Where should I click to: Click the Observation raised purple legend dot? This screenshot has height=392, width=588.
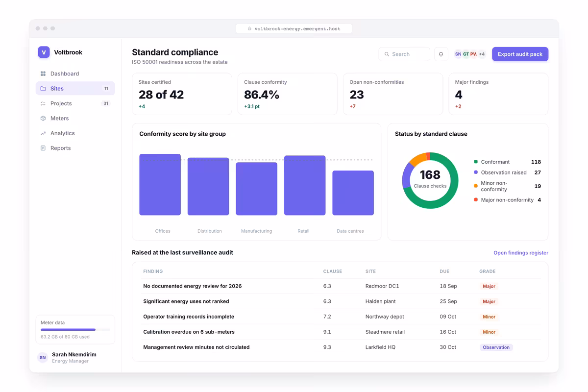476,172
